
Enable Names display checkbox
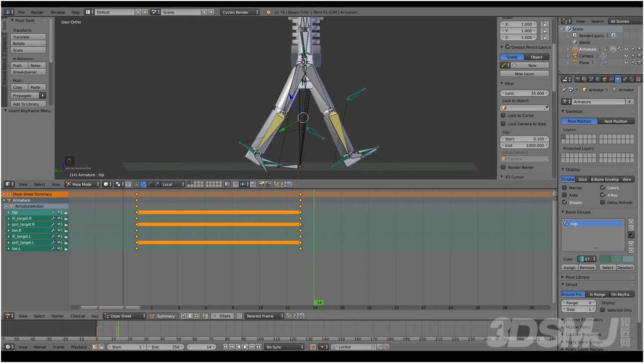(x=565, y=188)
